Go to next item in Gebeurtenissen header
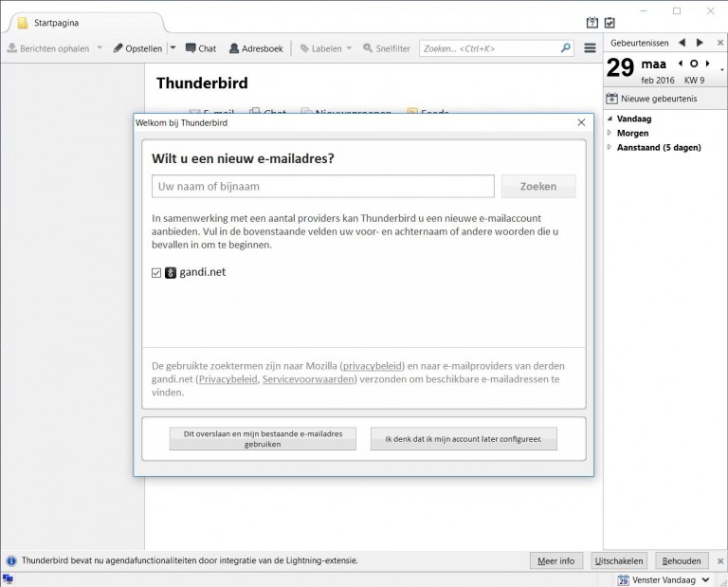The width and height of the screenshot is (728, 587). [x=700, y=43]
